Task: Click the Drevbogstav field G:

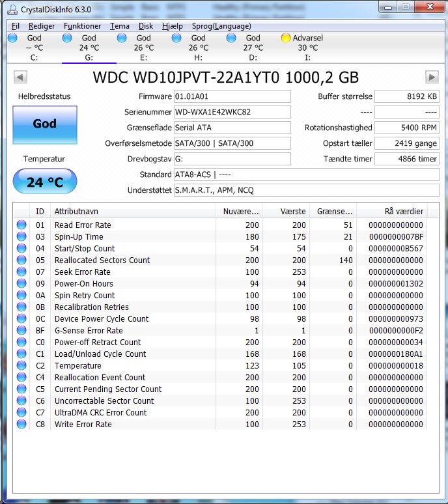Action: [232, 159]
